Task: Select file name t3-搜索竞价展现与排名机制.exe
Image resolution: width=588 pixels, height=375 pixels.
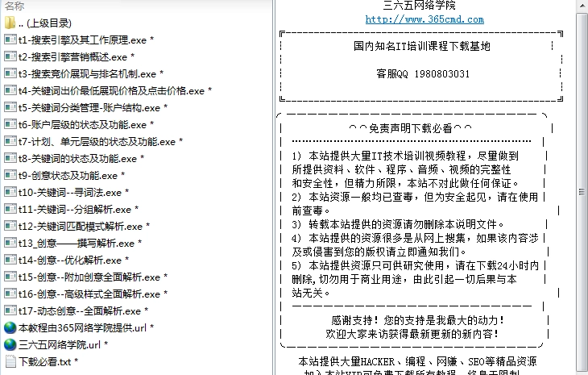Action: coord(87,74)
